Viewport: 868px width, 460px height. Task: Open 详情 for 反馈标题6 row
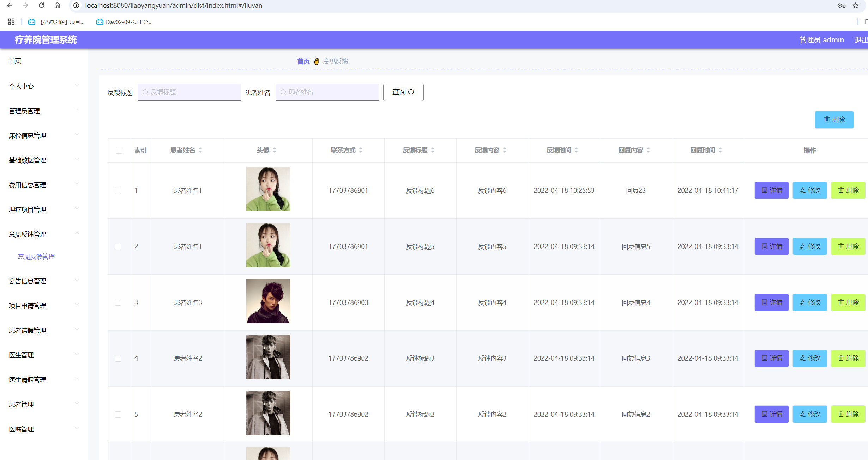772,190
